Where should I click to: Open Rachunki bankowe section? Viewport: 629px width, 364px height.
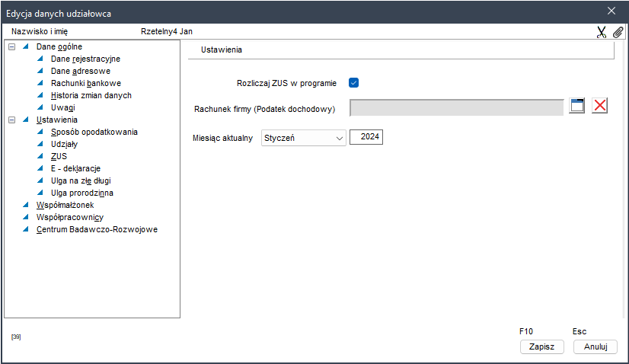click(x=85, y=83)
